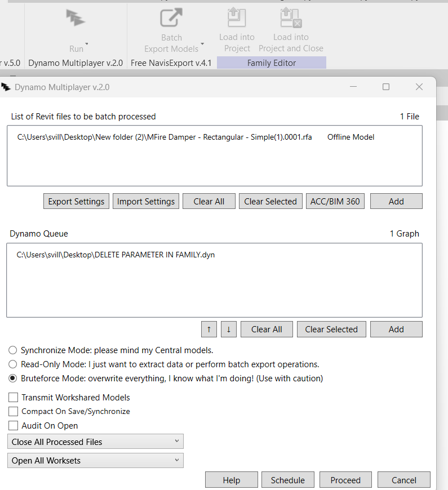This screenshot has height=490, width=448.
Task: Click Clear Selected under Revit files list
Action: coord(270,201)
